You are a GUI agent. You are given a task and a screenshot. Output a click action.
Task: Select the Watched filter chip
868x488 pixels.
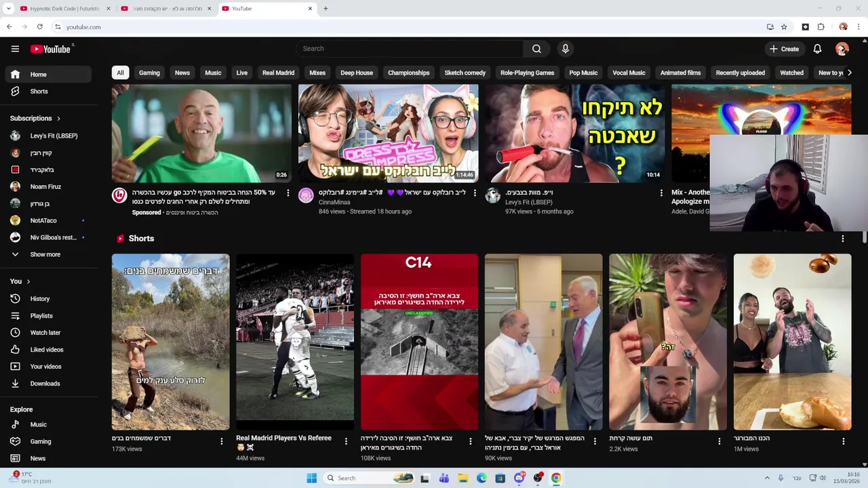pos(791,73)
